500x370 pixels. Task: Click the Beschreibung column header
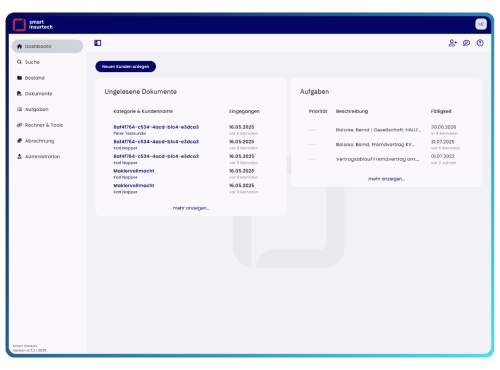click(352, 111)
